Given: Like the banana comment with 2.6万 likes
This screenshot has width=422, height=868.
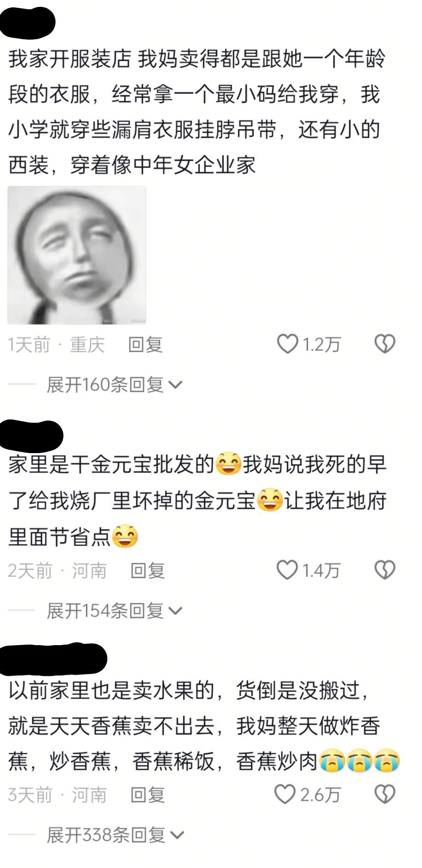Looking at the screenshot, I should click(x=285, y=794).
